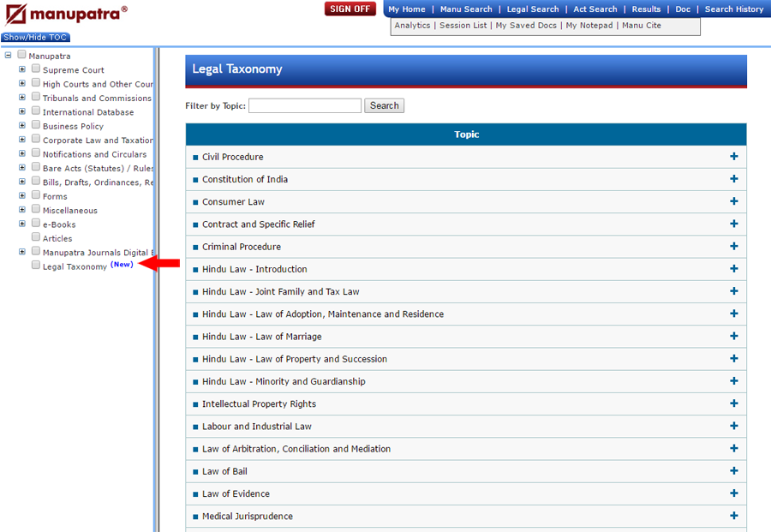Image resolution: width=771 pixels, height=532 pixels.
Task: Check the Manupatra root checkbox
Action: tap(21, 55)
